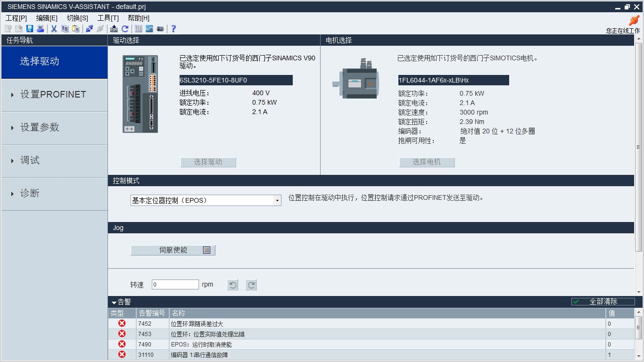644x362 pixels.
Task: Click alarm number 31110
Action: (x=146, y=355)
